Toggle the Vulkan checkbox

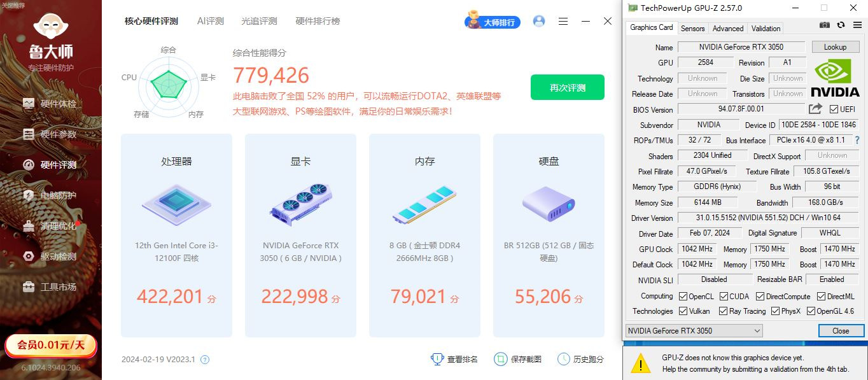(683, 311)
